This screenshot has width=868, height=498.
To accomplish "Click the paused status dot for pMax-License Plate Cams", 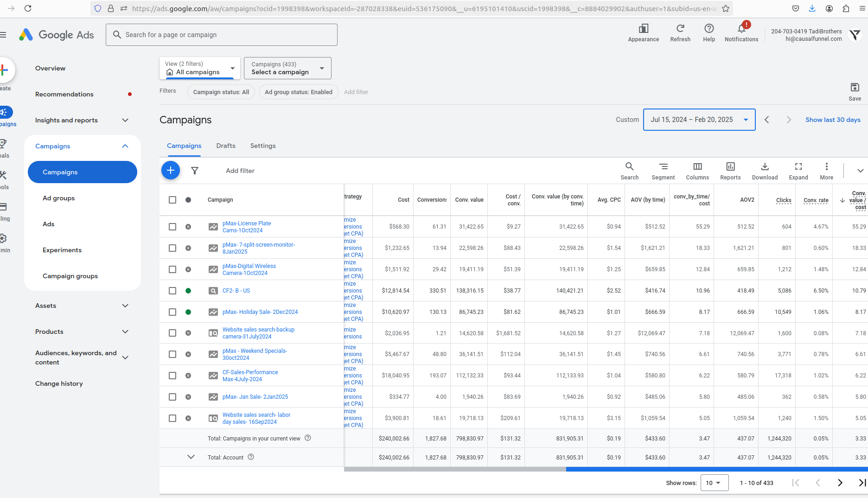I will point(188,227).
